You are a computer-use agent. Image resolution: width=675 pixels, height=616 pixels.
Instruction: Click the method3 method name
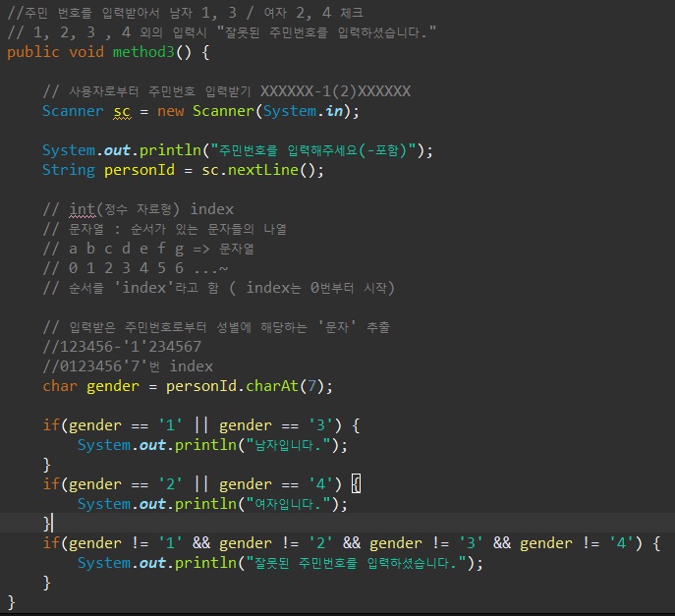(143, 52)
